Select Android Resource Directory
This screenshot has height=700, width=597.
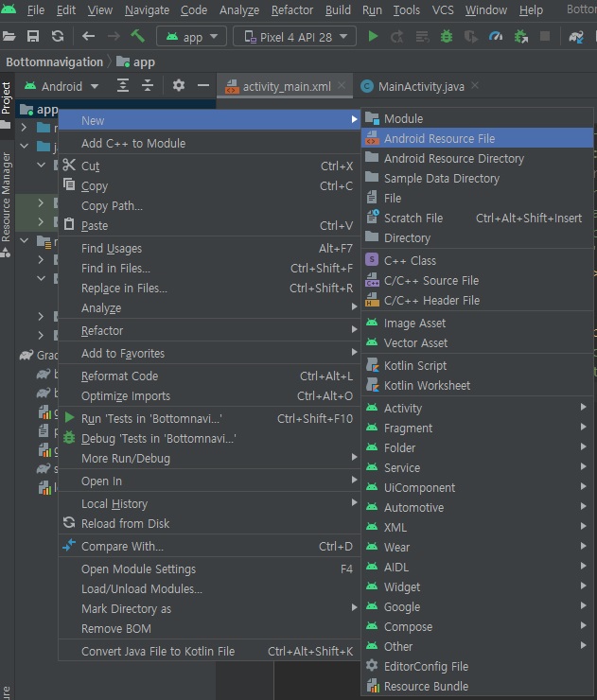(477, 159)
